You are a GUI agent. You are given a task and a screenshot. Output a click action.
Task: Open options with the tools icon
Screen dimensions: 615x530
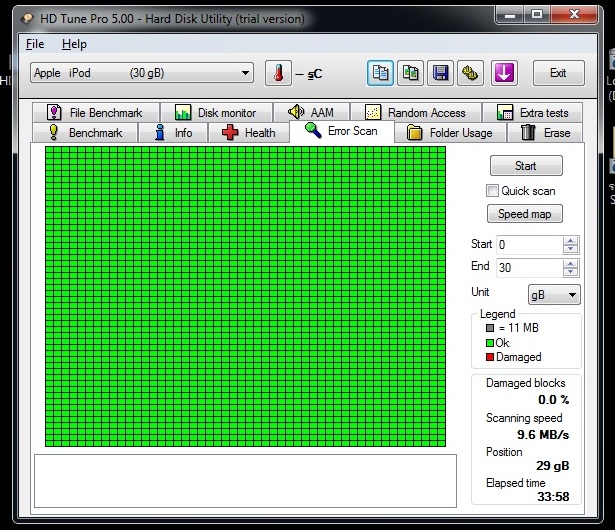pos(470,73)
